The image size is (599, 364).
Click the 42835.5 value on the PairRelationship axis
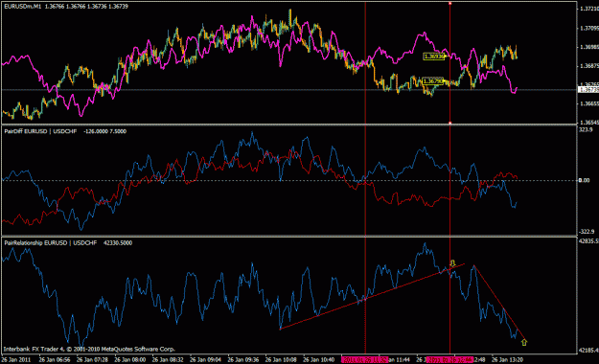tap(588, 241)
